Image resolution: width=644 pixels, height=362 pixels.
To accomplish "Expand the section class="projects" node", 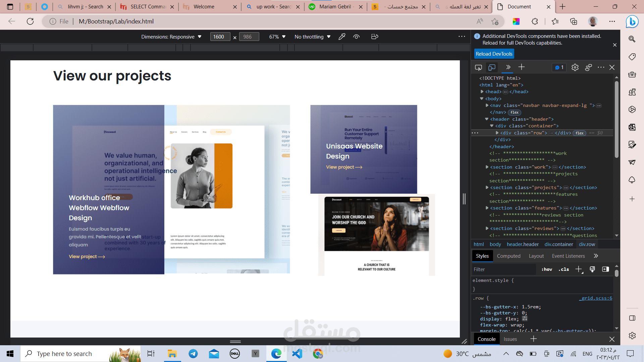I will tap(487, 187).
